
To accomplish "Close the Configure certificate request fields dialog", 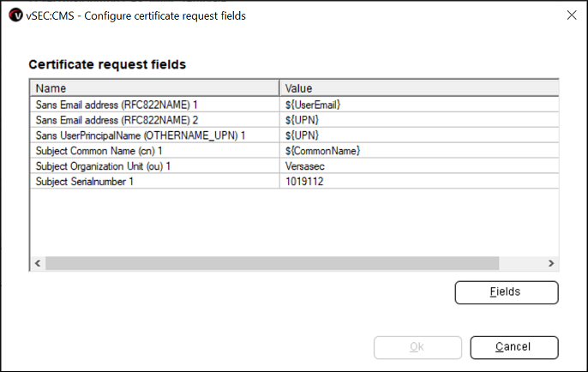I will pyautogui.click(x=572, y=15).
